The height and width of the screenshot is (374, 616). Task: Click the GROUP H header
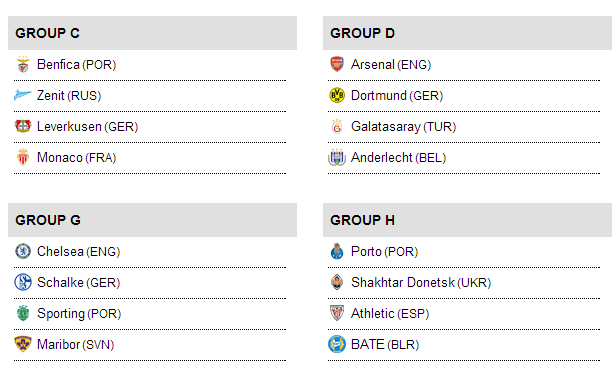click(x=467, y=220)
